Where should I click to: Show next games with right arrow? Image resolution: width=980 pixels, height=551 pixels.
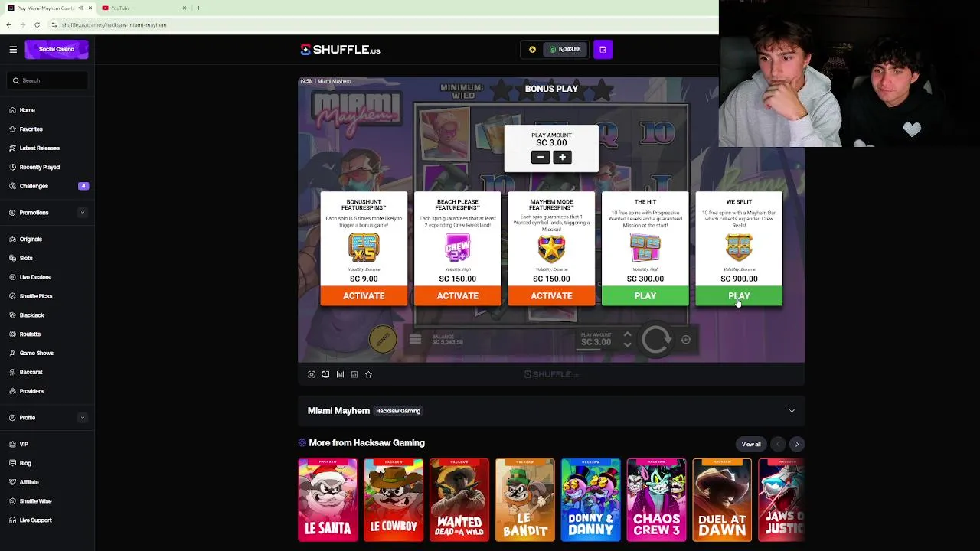point(796,445)
